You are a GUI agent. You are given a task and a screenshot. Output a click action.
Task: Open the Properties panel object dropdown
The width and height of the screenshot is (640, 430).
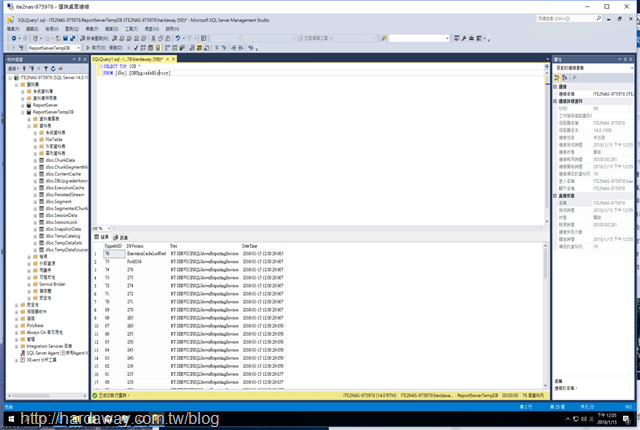click(x=593, y=68)
